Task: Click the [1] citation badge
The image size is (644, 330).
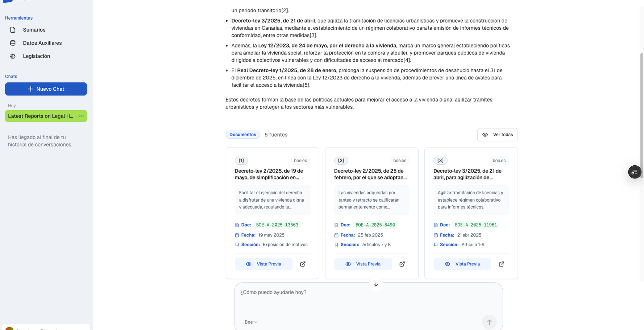Action: [x=241, y=160]
